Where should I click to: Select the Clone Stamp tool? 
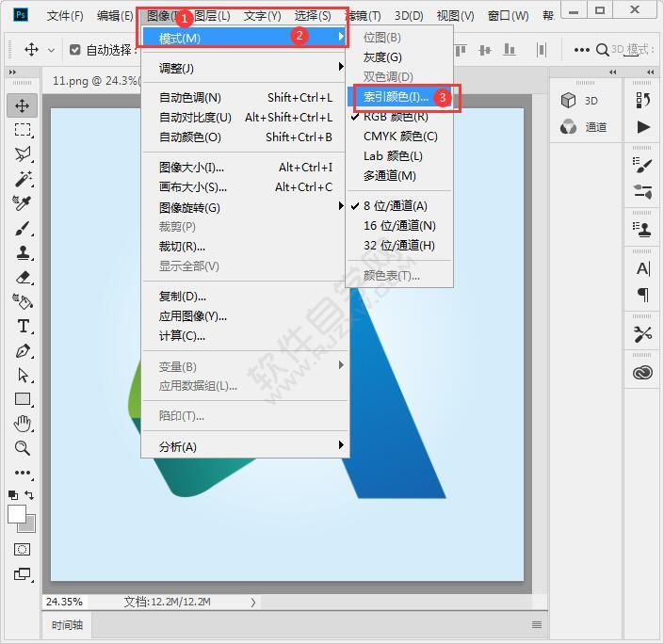pos(23,252)
